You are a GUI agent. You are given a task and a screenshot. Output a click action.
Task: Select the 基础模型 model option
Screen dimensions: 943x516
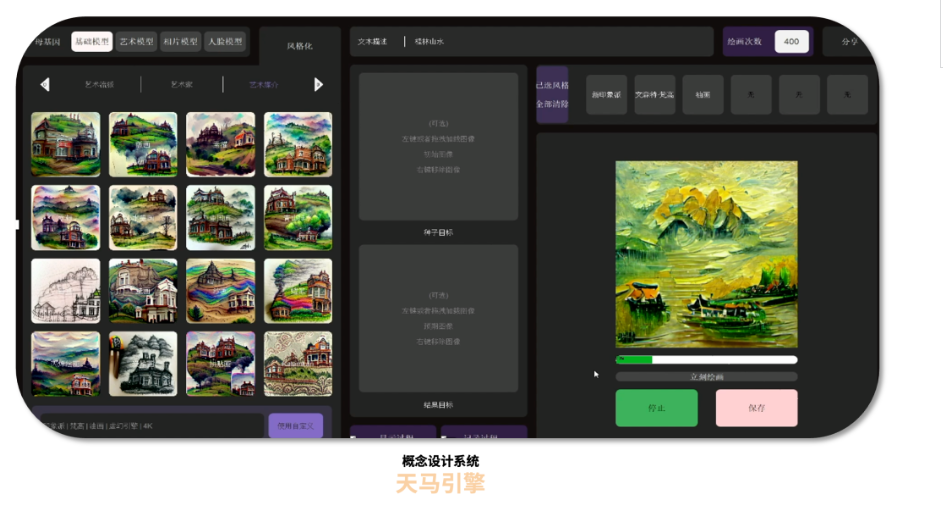92,42
